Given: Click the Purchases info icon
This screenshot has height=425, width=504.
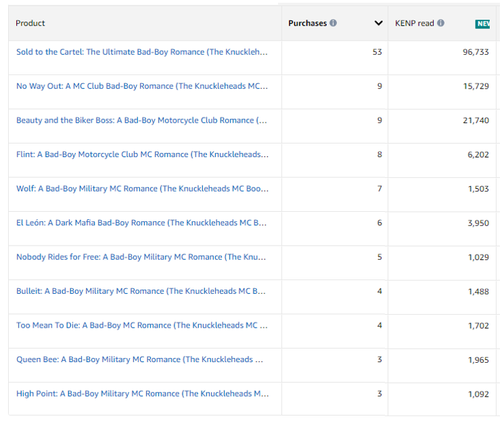Looking at the screenshot, I should (333, 23).
